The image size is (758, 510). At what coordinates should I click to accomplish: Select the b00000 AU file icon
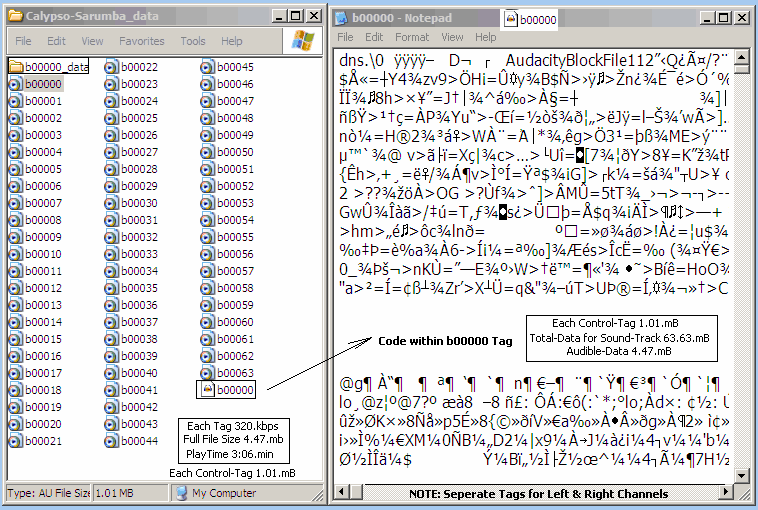16,84
